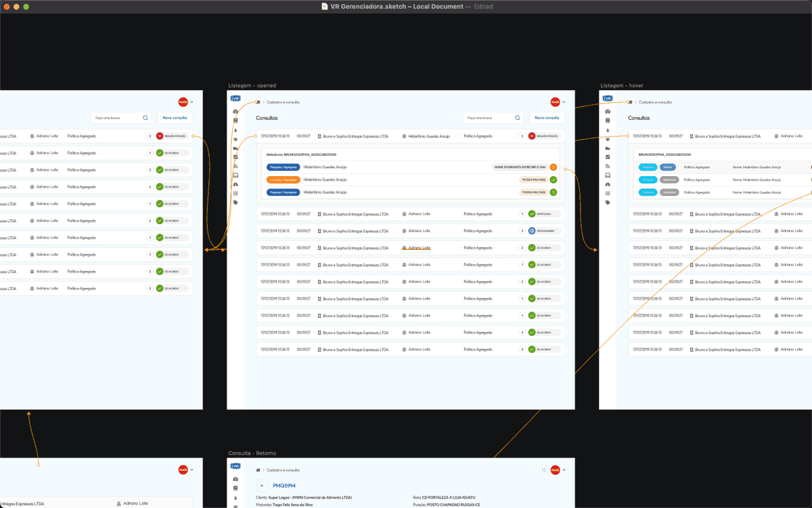Click dashboard gauge icon in Listagem - opened sidebar
The height and width of the screenshot is (508, 812).
[x=235, y=111]
